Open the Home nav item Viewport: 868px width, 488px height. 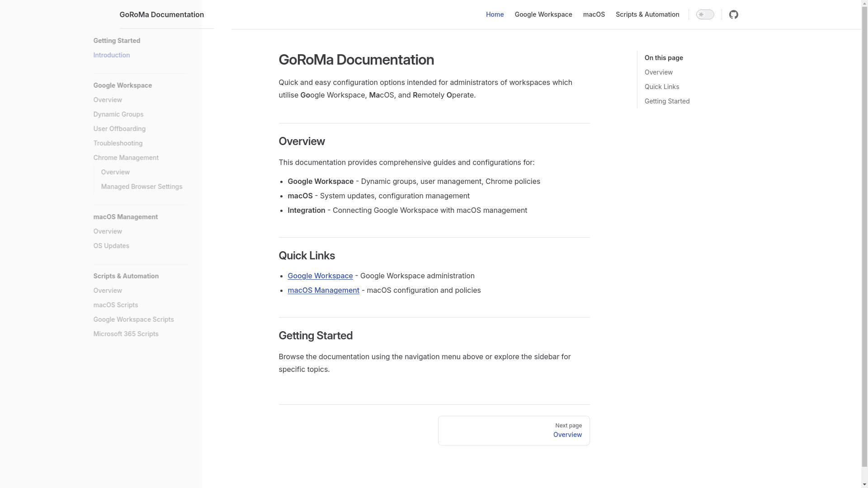pyautogui.click(x=495, y=14)
